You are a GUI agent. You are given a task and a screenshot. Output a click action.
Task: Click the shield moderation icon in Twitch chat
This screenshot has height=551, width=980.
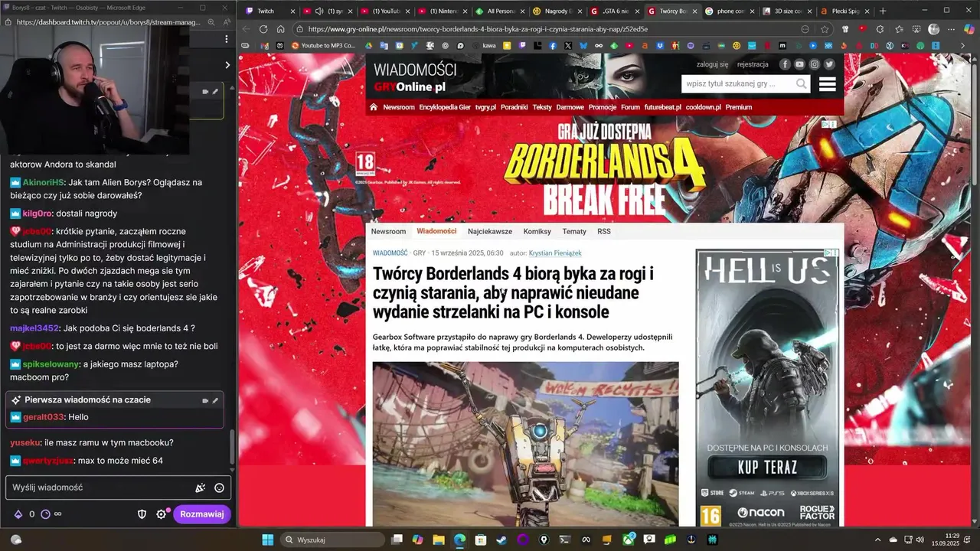click(142, 514)
